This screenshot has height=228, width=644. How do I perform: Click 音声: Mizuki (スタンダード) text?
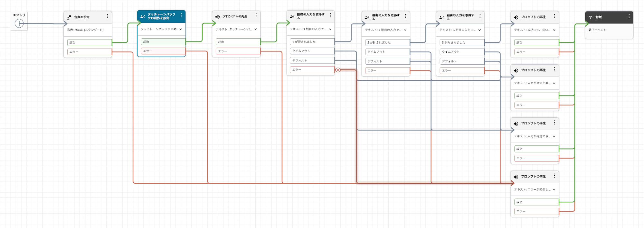pyautogui.click(x=85, y=30)
